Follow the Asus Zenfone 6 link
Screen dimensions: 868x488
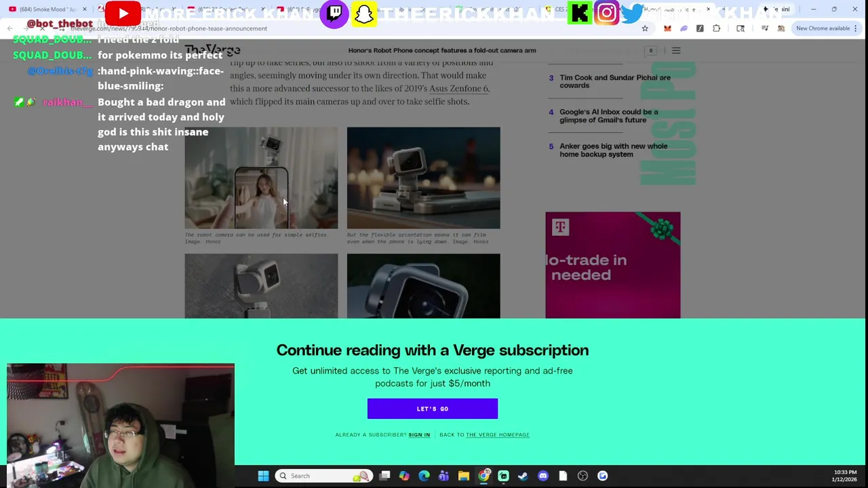tap(458, 88)
